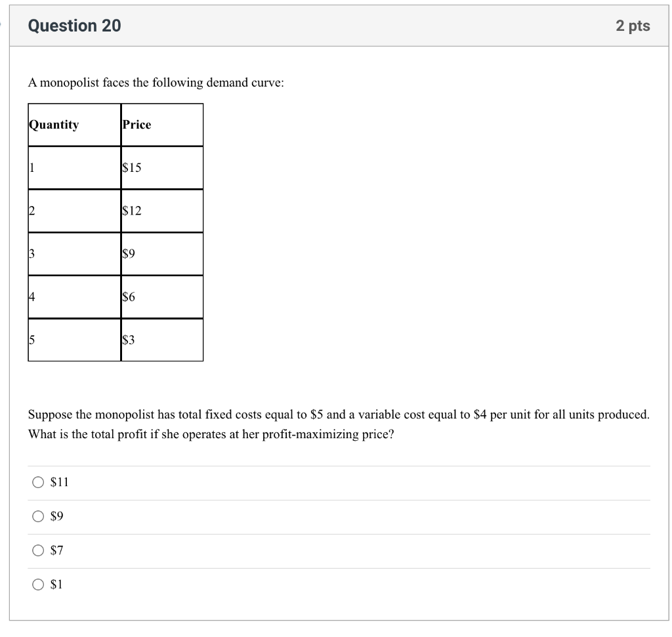Click the Price column header cell
The image size is (672, 637).
pyautogui.click(x=162, y=124)
